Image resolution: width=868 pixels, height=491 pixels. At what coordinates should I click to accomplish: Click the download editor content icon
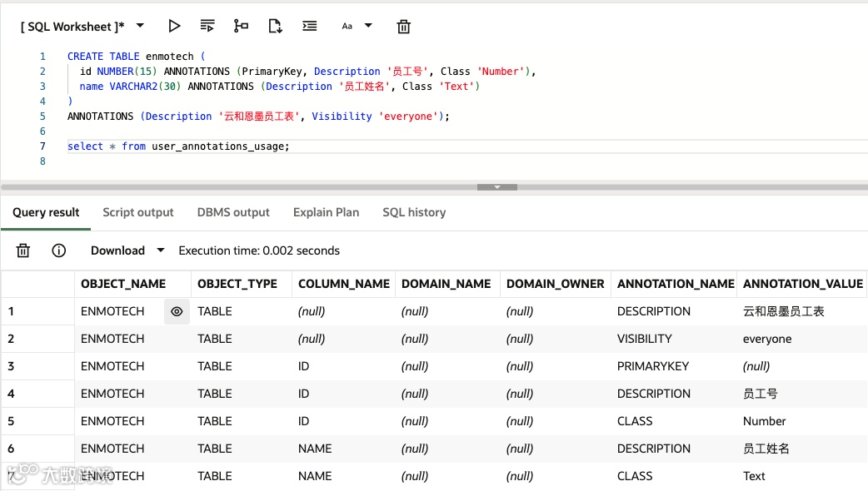point(275,27)
